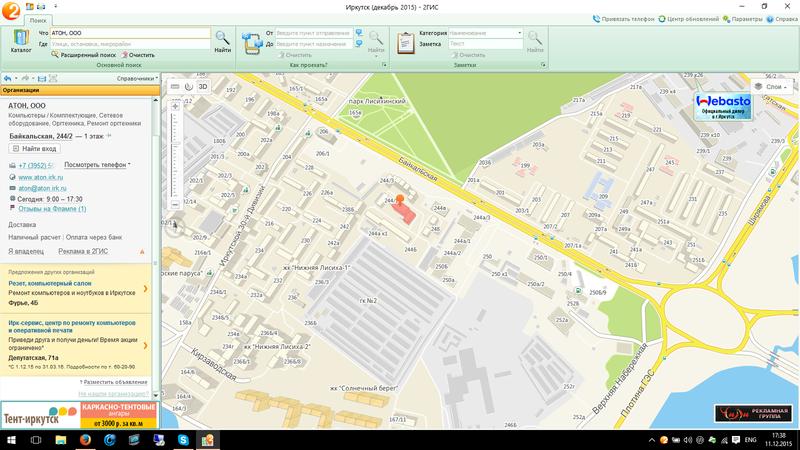Open the quick access toolbar dropdown arrow

55,7
